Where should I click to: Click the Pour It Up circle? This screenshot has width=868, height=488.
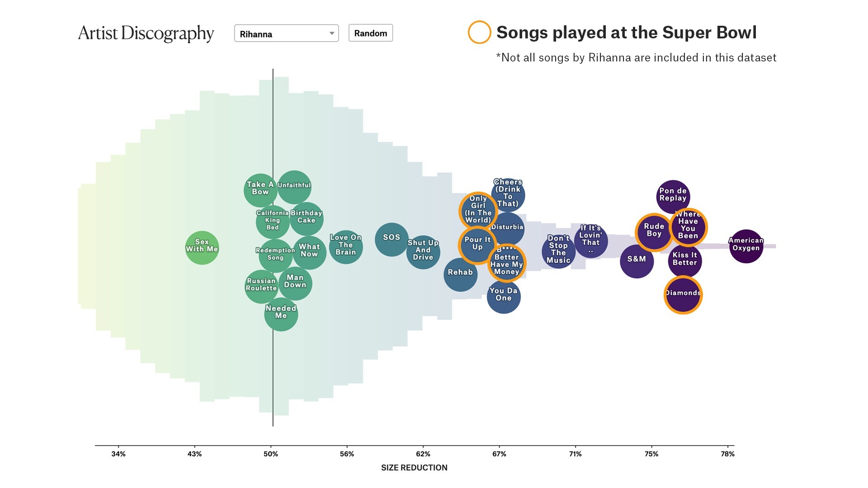click(x=477, y=245)
